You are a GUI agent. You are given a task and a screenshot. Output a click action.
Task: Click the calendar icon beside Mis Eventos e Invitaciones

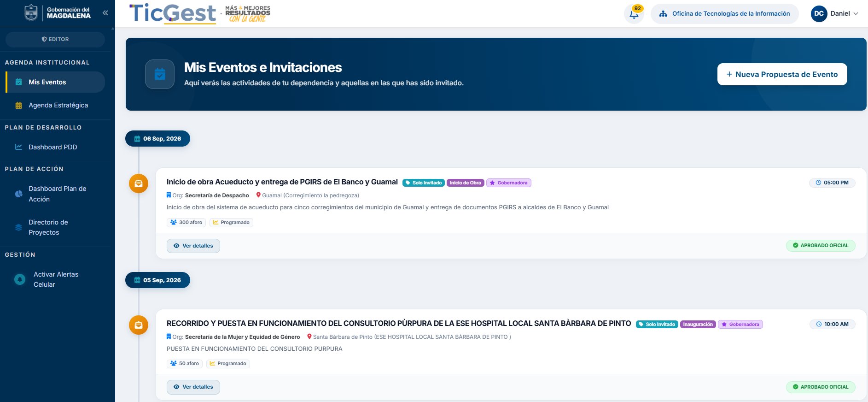coord(160,74)
